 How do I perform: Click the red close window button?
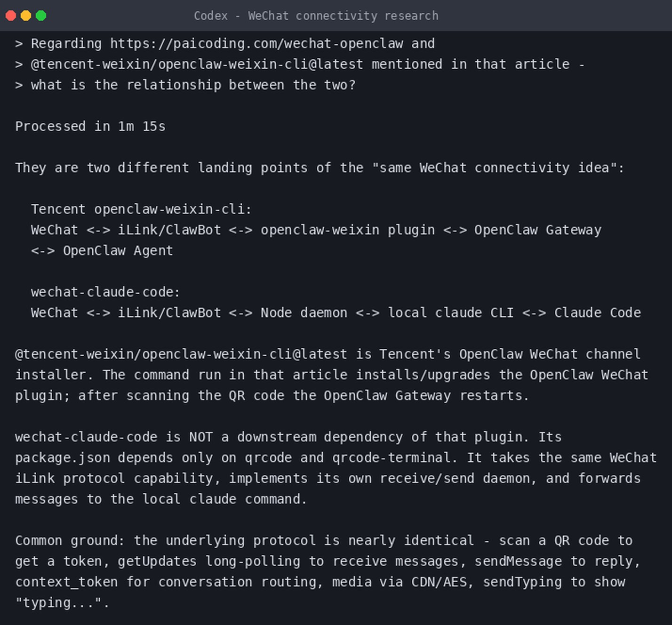[x=11, y=16]
